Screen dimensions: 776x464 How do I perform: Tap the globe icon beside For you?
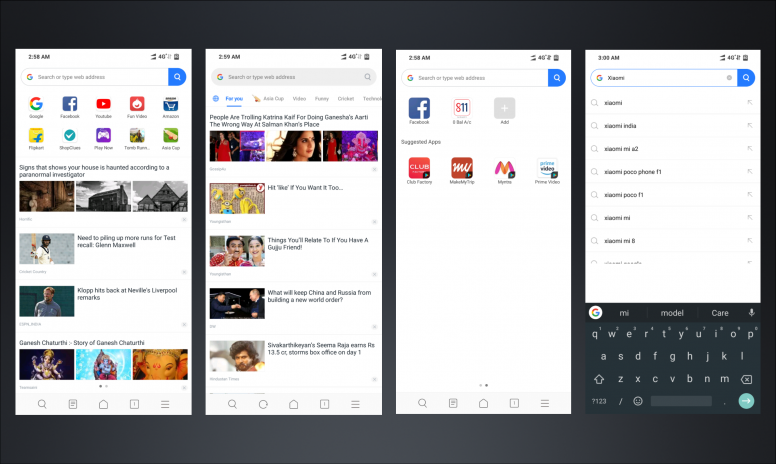coord(216,98)
